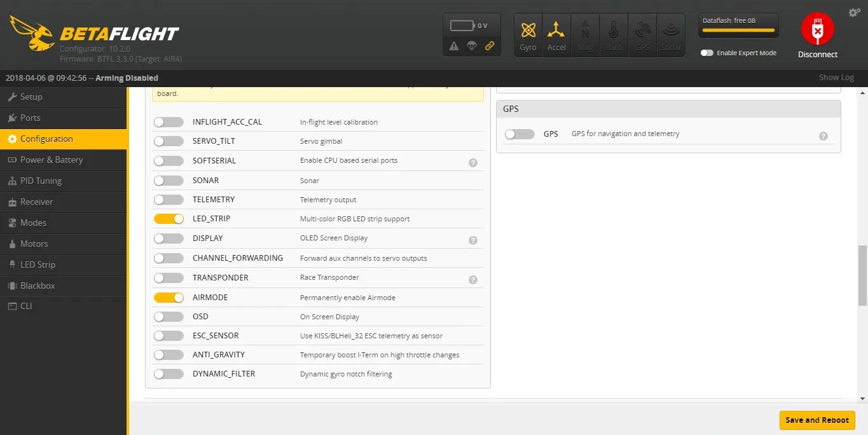Open the Ports tab
The height and width of the screenshot is (435, 868).
(64, 118)
